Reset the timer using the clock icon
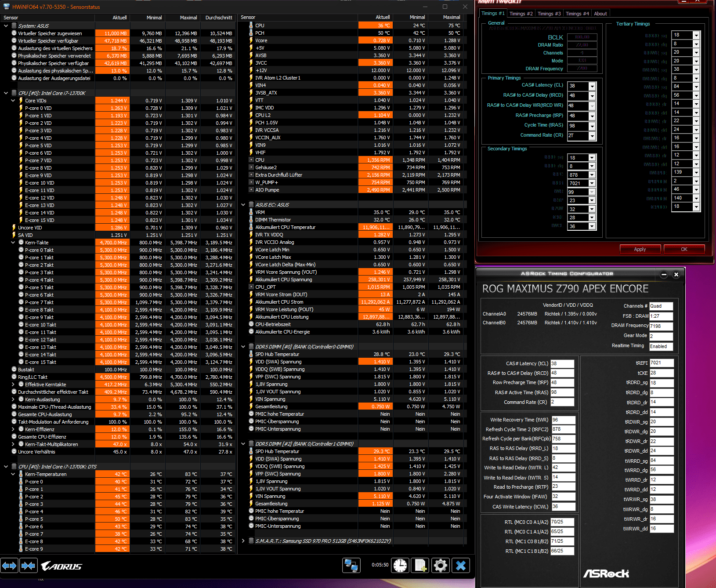This screenshot has width=716, height=588. 400,565
